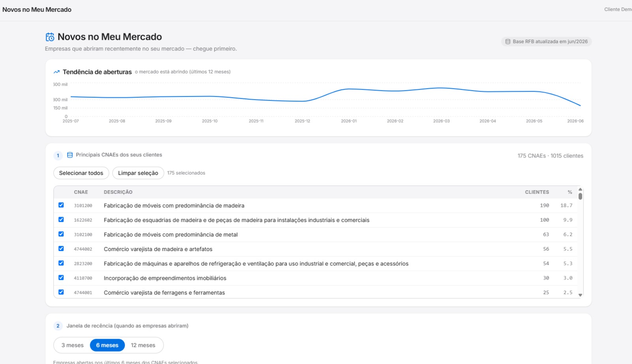Uncheck the checkbox for CNAE 4744001
This screenshot has height=364, width=632.
(x=61, y=292)
